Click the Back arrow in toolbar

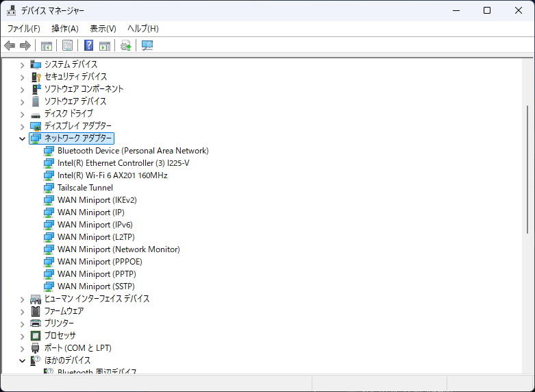(x=10, y=46)
